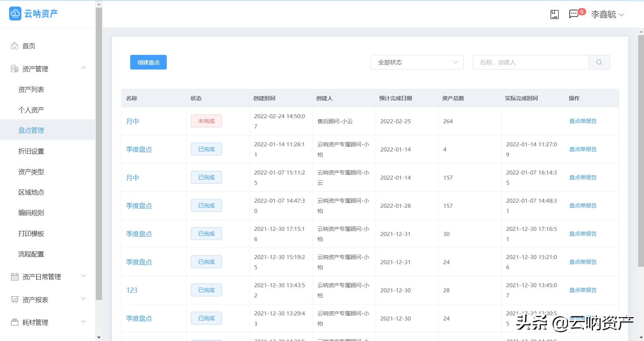Open 盘点单报告 for the 未完成 月中 row
Screen dimensions: 644x341
coord(583,121)
